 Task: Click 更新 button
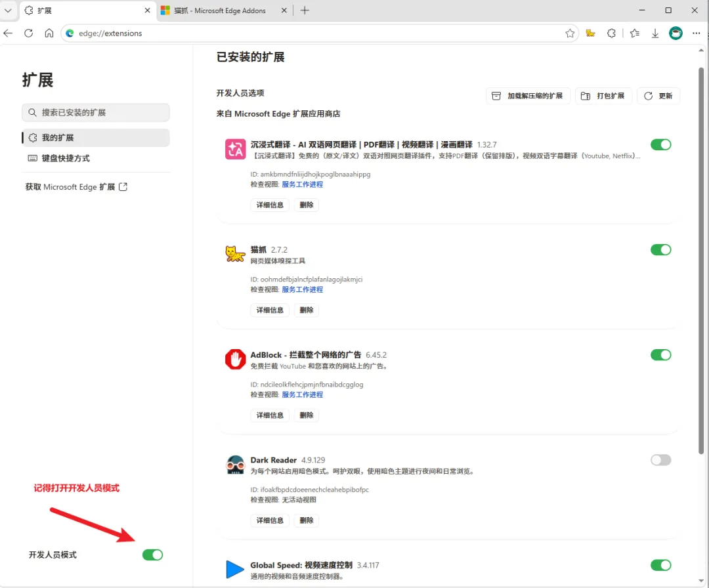point(658,96)
